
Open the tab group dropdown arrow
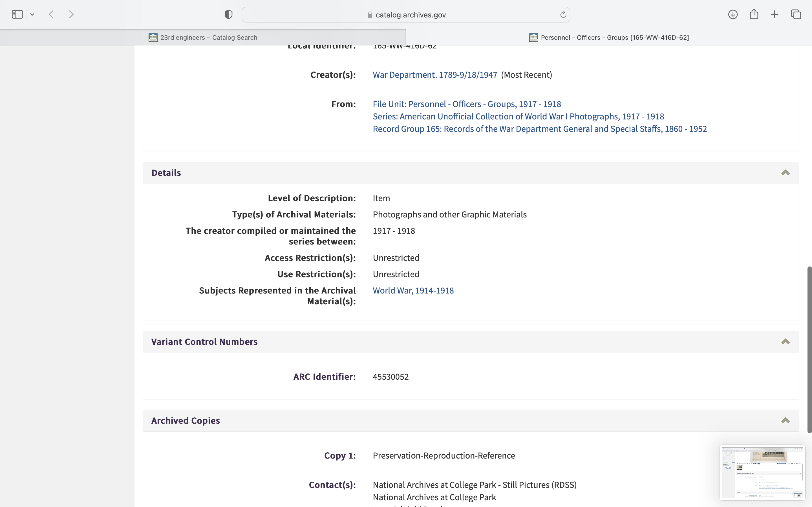pos(32,14)
